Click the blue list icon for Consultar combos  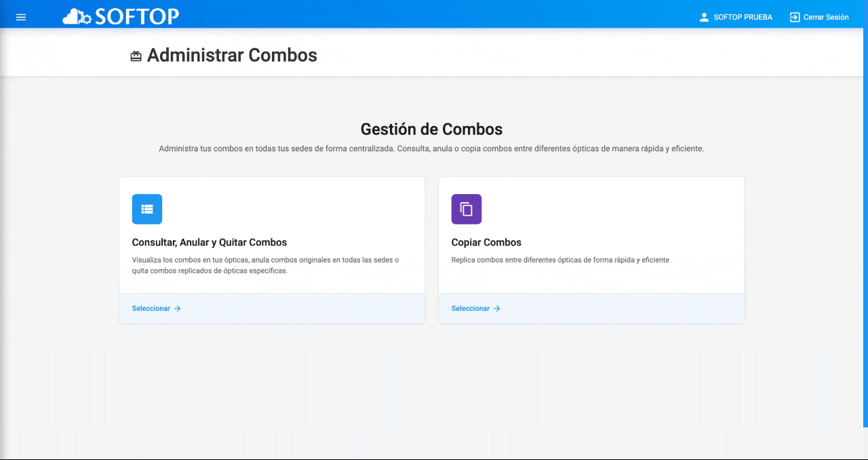point(147,209)
